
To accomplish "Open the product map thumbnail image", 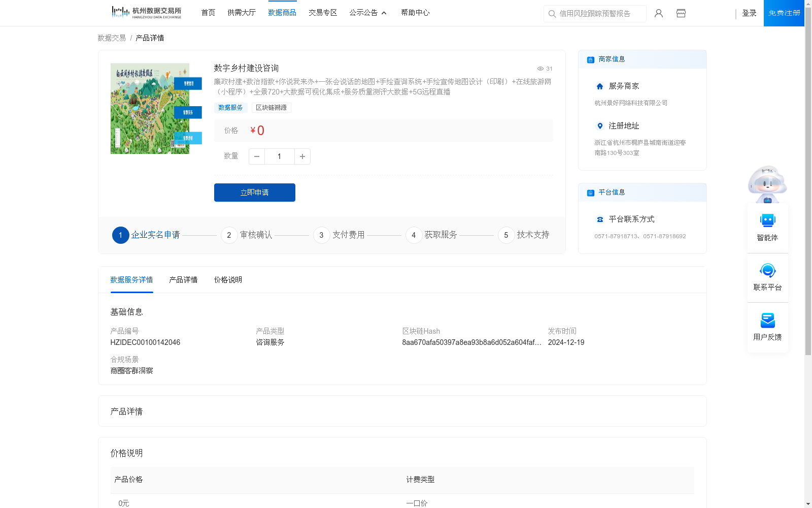I will pos(156,109).
